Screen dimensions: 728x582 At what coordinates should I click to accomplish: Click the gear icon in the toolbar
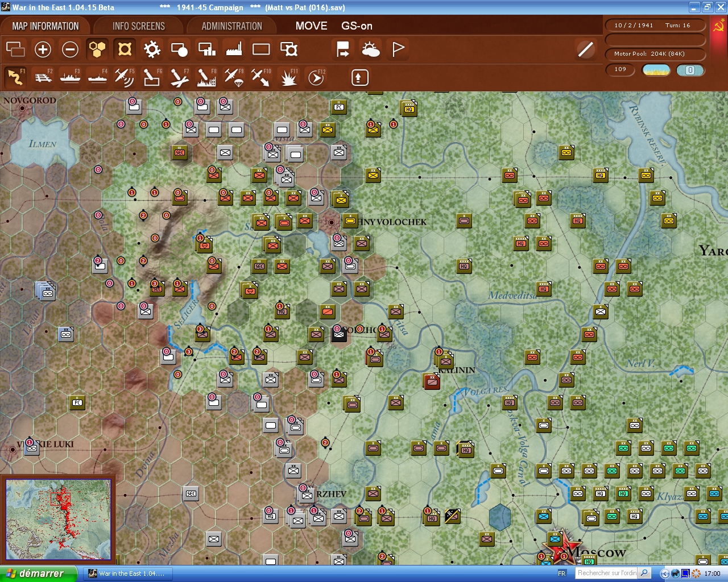tap(152, 49)
